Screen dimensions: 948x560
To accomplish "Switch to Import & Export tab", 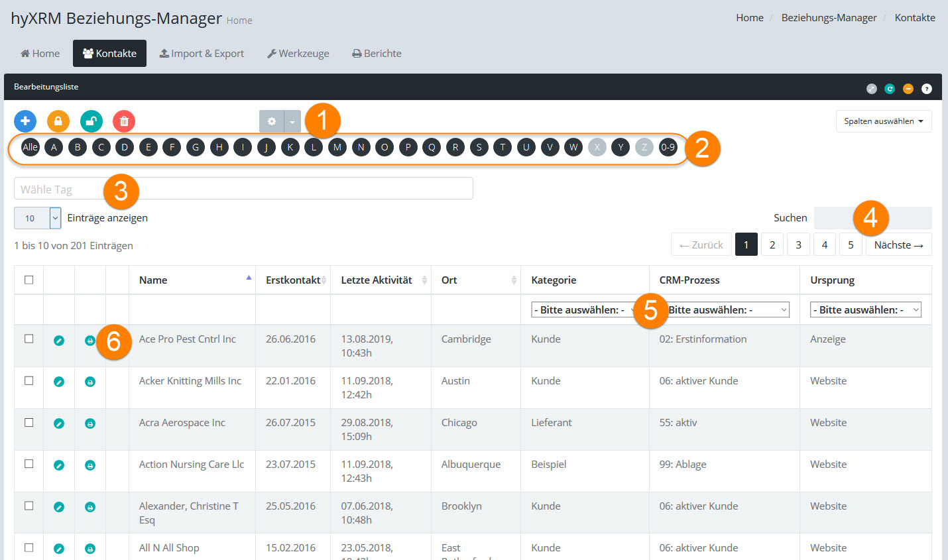I will coord(202,54).
